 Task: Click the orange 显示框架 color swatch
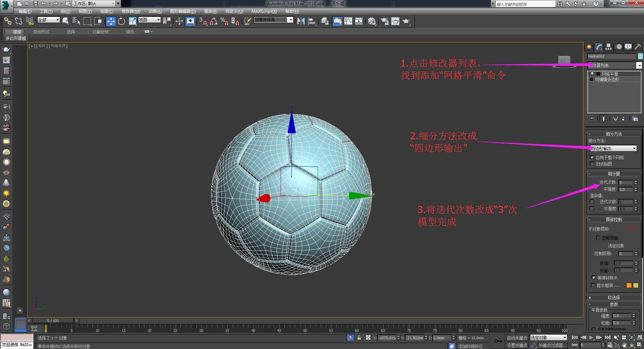pos(628,285)
